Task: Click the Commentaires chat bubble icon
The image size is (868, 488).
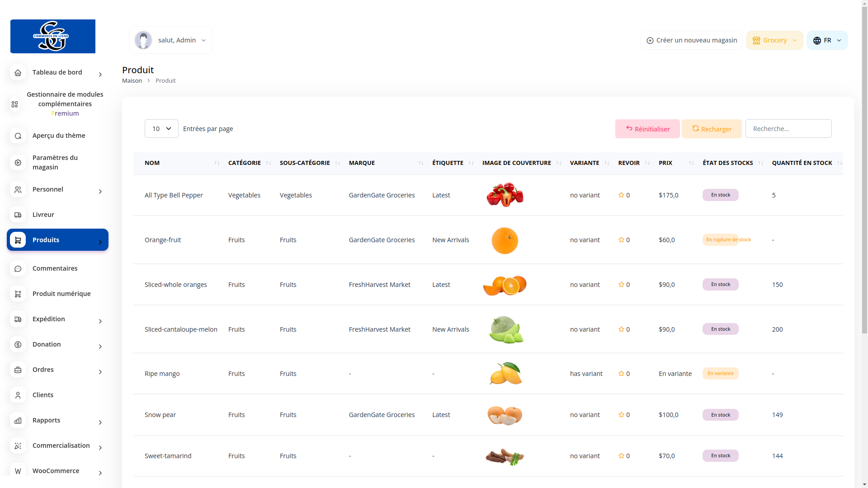Action: coord(18,269)
